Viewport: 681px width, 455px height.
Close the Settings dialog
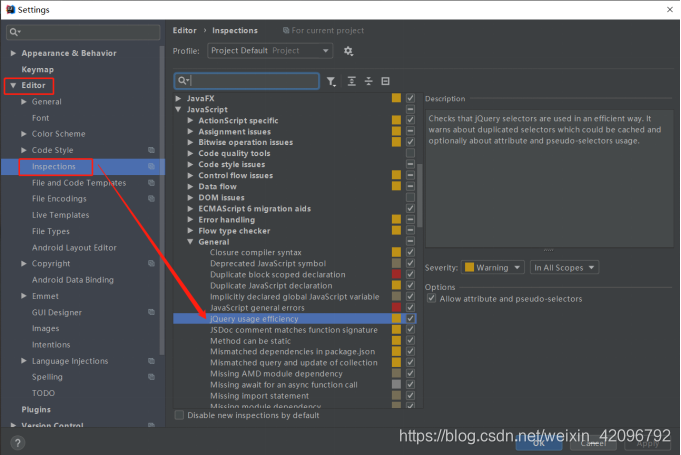(669, 10)
